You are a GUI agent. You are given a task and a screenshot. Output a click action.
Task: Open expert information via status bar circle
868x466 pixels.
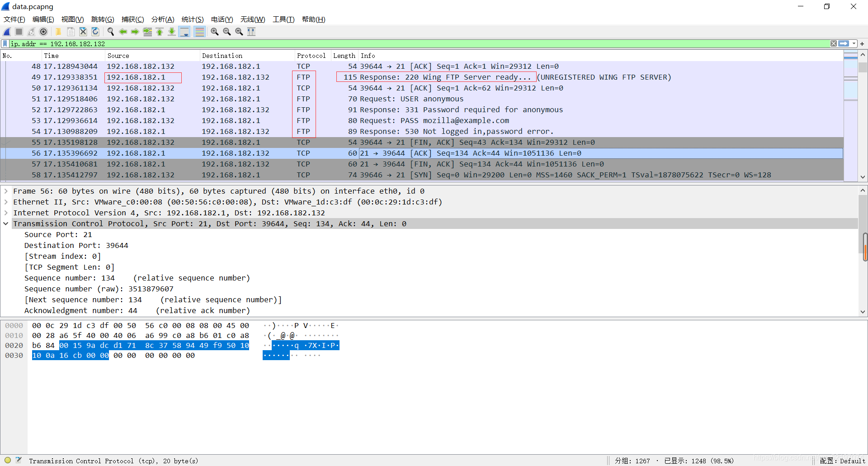[x=8, y=460]
